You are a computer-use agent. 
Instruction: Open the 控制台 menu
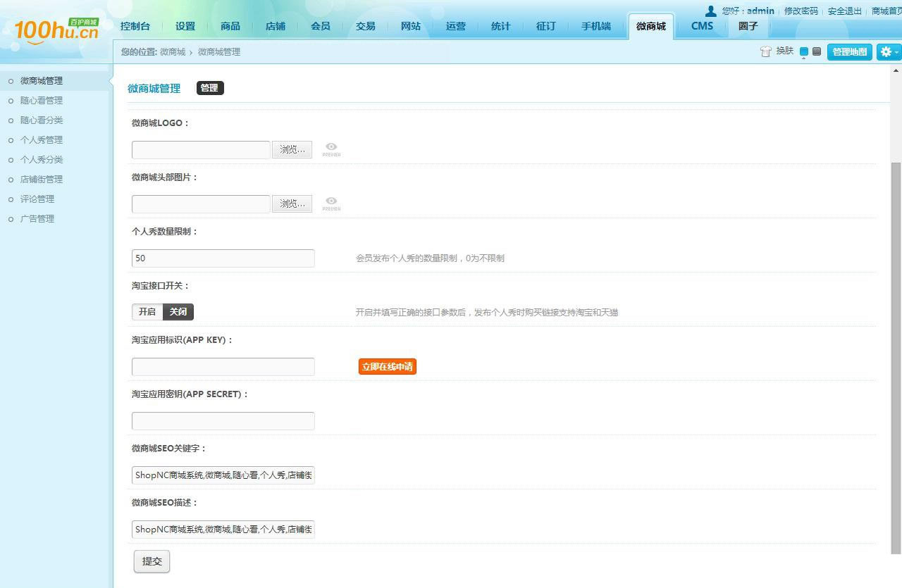click(135, 26)
